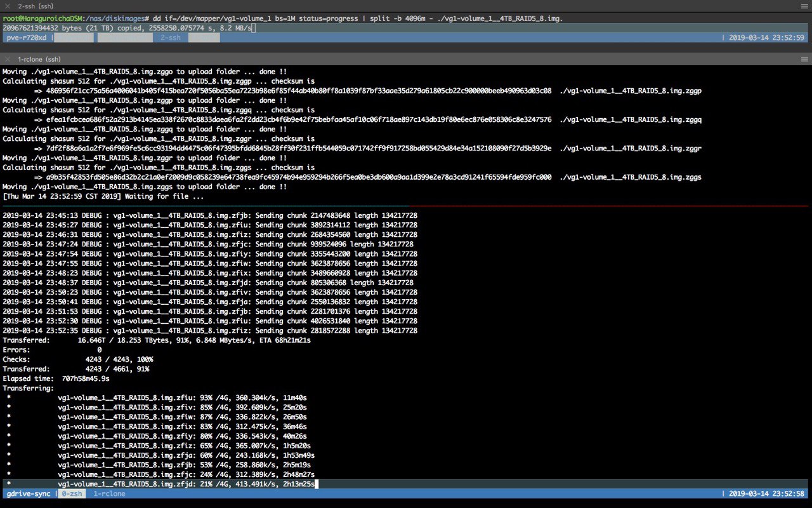This screenshot has height=508, width=812.
Task: Click the /nas/diskimages path in the prompt
Action: pos(115,18)
